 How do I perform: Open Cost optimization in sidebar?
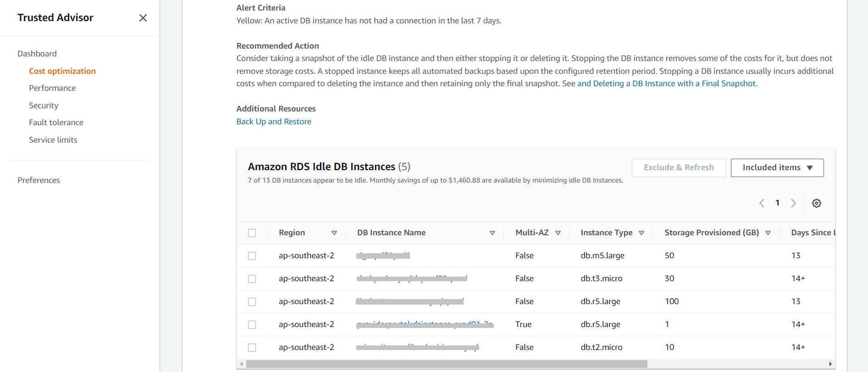click(62, 71)
